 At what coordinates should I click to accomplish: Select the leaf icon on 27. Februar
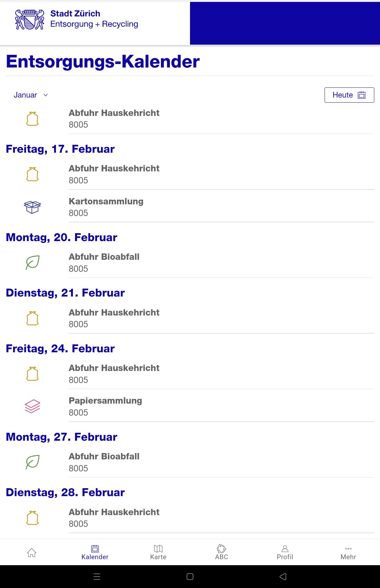[x=32, y=462]
